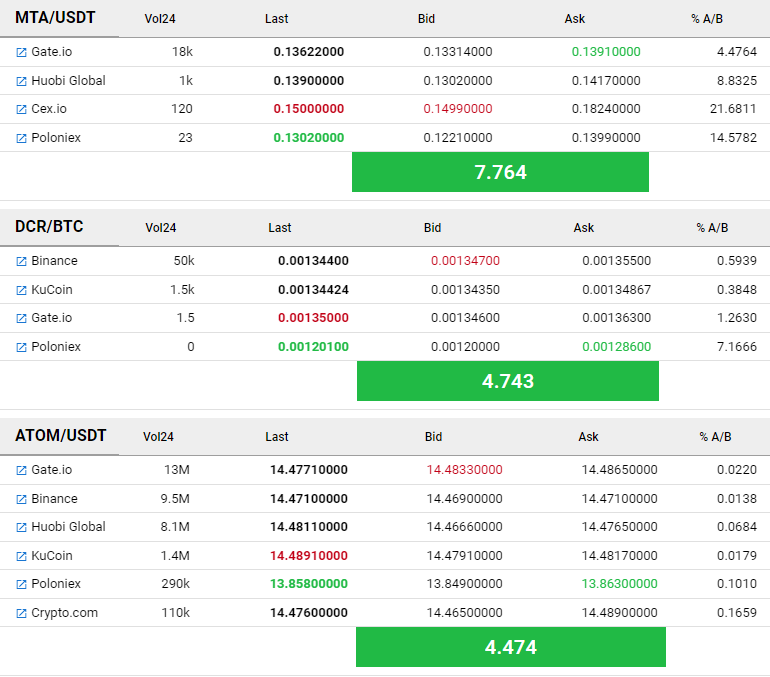This screenshot has height=677, width=770.
Task: Open external link icon for Gate.io in ATOM/USDT
Action: (x=21, y=471)
